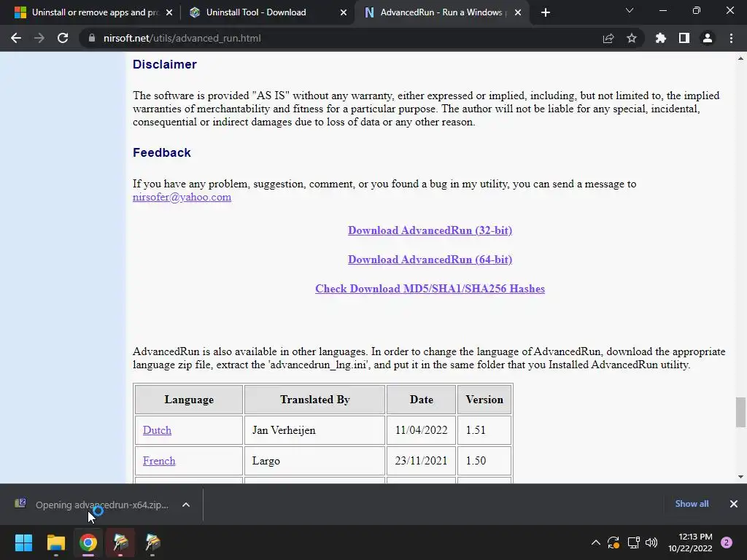The width and height of the screenshot is (747, 560).
Task: Download AdvancedRun (64-bit)
Action: (x=430, y=260)
